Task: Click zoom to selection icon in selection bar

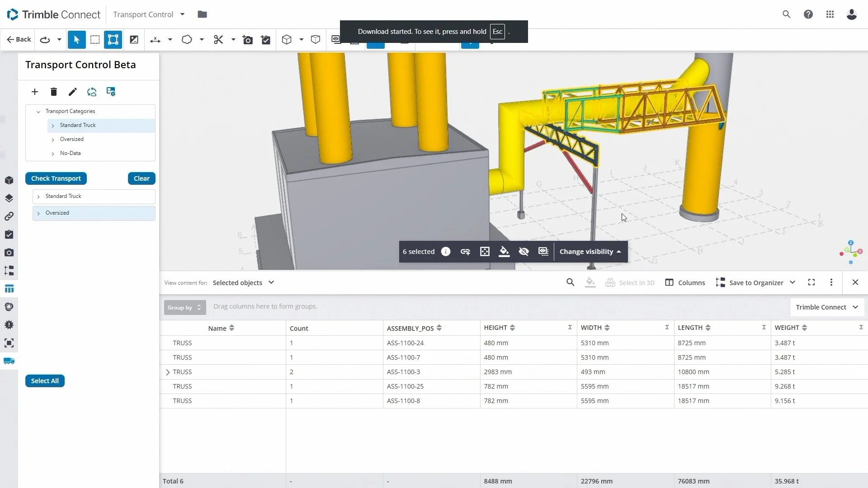Action: 485,252
